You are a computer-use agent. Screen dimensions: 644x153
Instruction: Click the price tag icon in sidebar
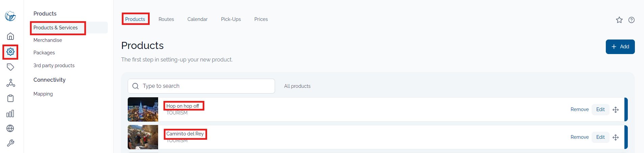click(x=10, y=67)
